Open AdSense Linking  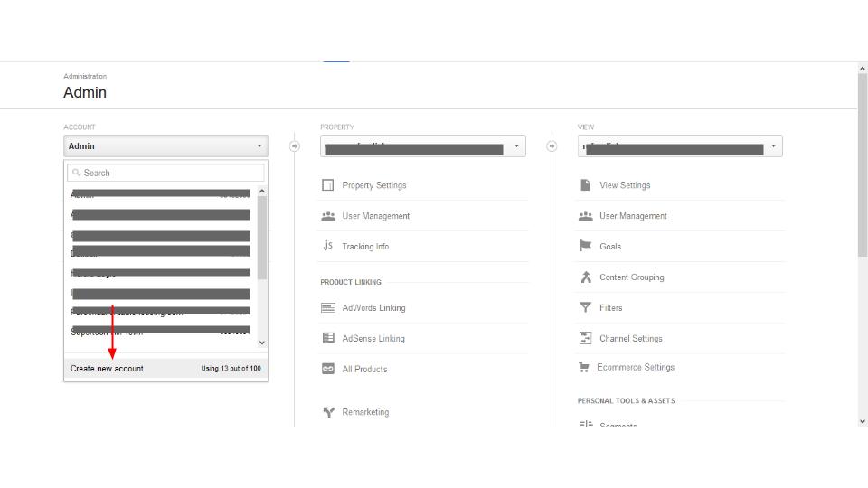point(373,339)
